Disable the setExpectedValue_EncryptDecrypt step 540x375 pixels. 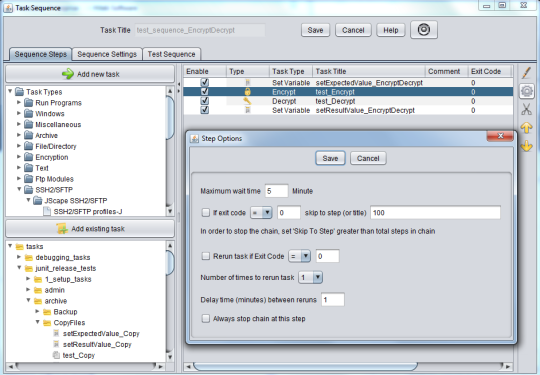205,82
